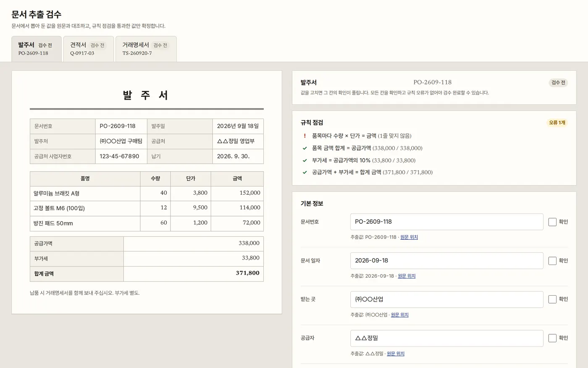
Task: Click the ㈜○○산업 구매팀 cell
Action: [x=121, y=141]
